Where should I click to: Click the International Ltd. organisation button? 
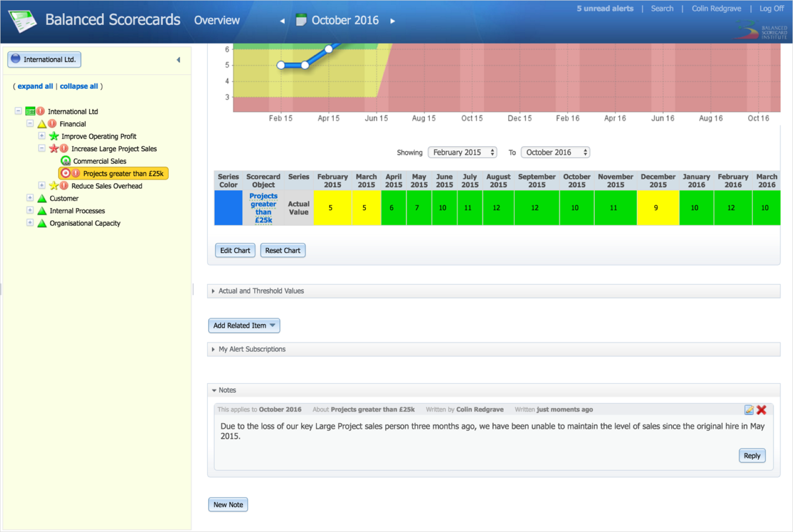pos(44,59)
